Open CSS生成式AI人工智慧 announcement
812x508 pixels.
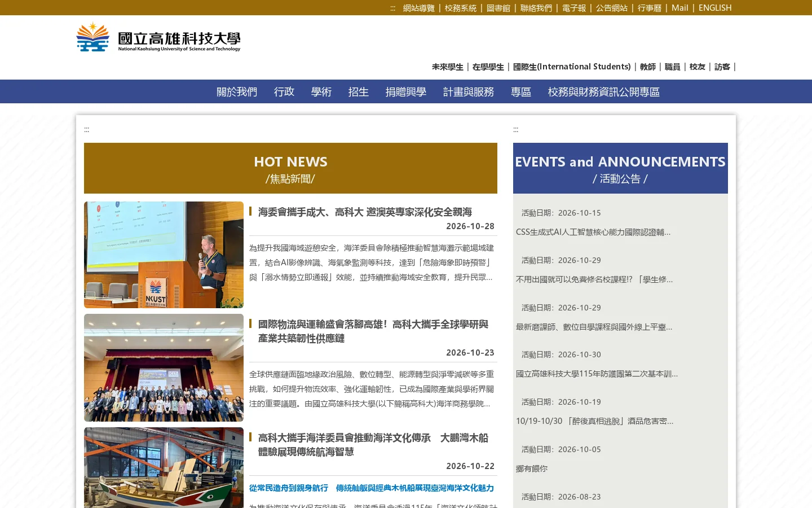point(593,232)
